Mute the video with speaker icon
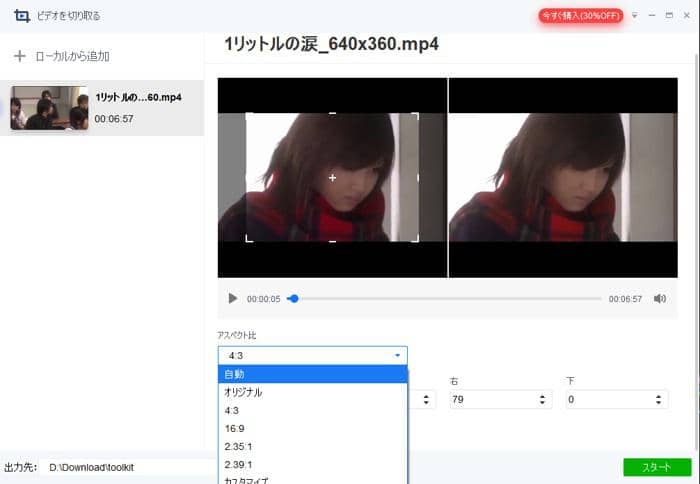 [660, 299]
